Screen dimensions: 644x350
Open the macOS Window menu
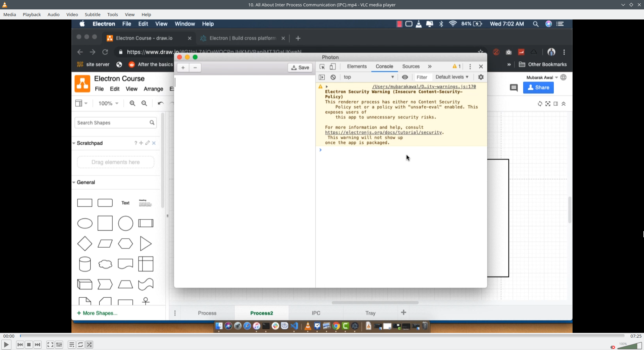pyautogui.click(x=185, y=24)
